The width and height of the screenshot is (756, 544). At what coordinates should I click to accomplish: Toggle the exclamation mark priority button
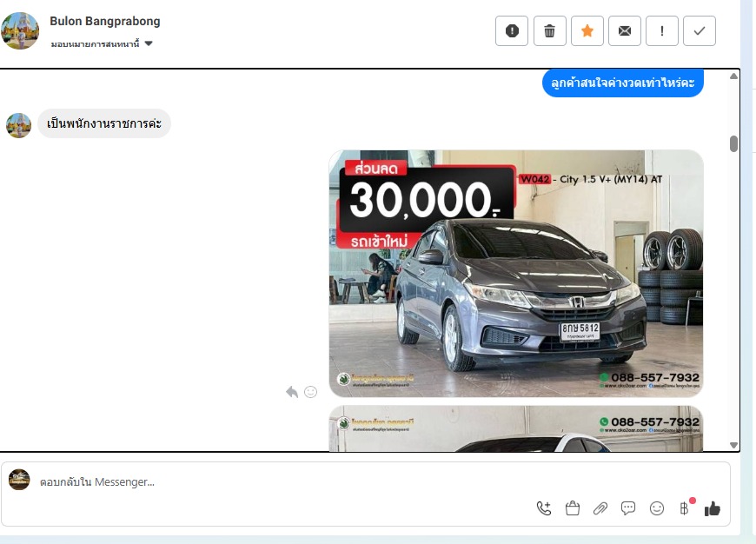click(x=662, y=31)
